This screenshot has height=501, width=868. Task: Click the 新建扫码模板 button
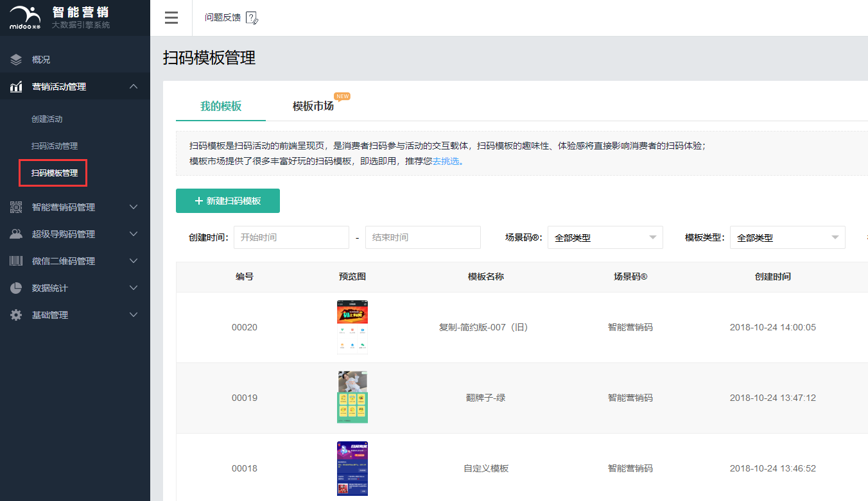point(228,201)
